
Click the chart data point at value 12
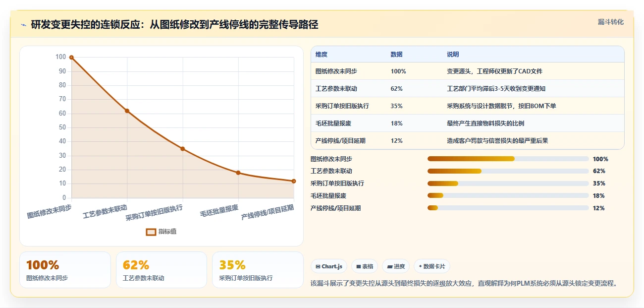(294, 181)
